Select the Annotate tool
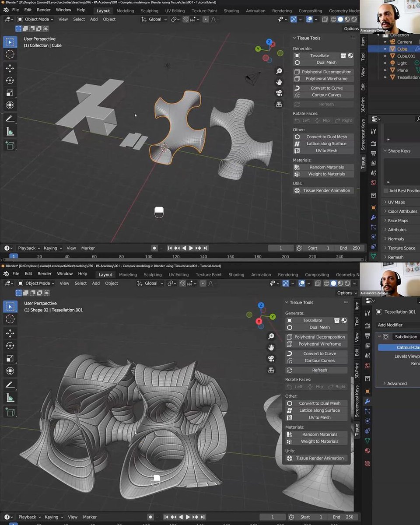The image size is (420, 525). [10, 119]
